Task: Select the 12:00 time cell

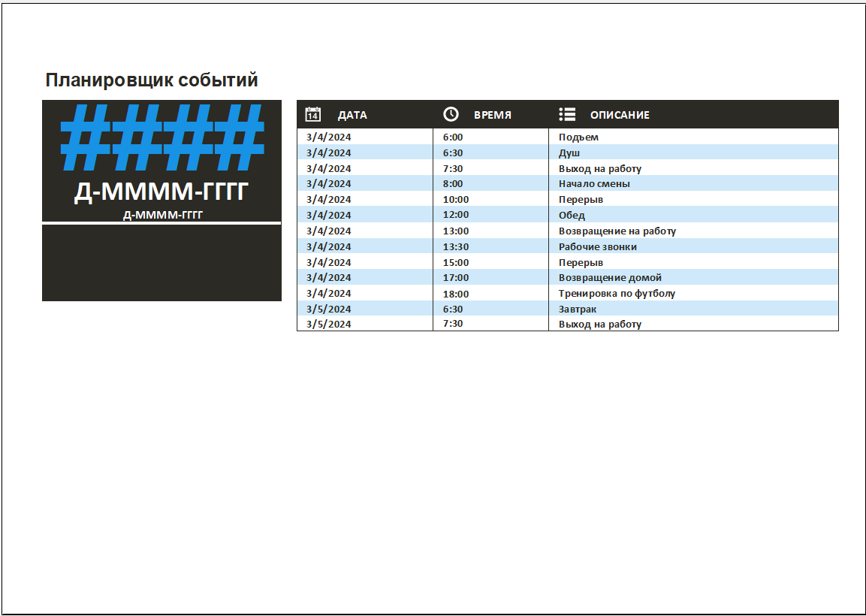Action: pyautogui.click(x=456, y=216)
